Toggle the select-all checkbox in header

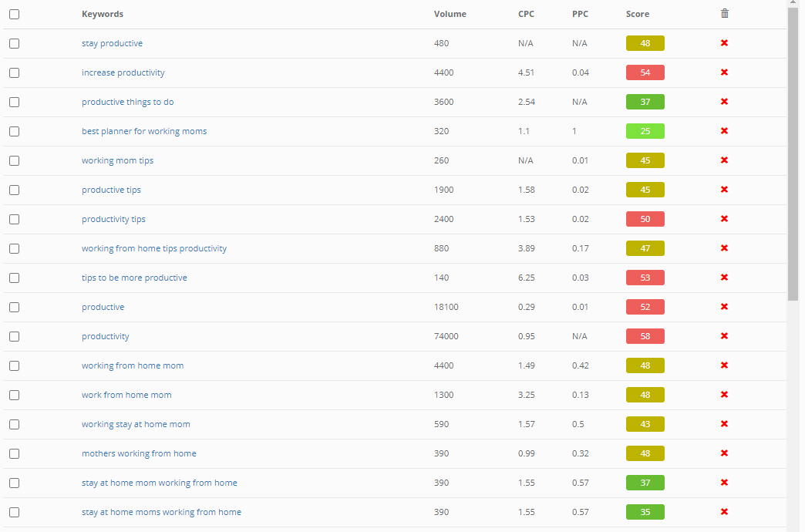(15, 15)
